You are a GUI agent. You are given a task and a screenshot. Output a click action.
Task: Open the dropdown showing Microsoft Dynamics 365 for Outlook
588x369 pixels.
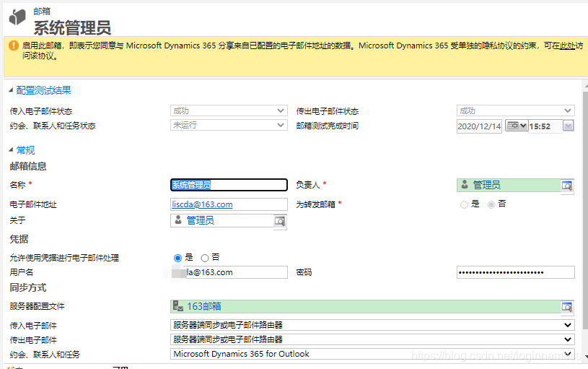pyautogui.click(x=372, y=354)
